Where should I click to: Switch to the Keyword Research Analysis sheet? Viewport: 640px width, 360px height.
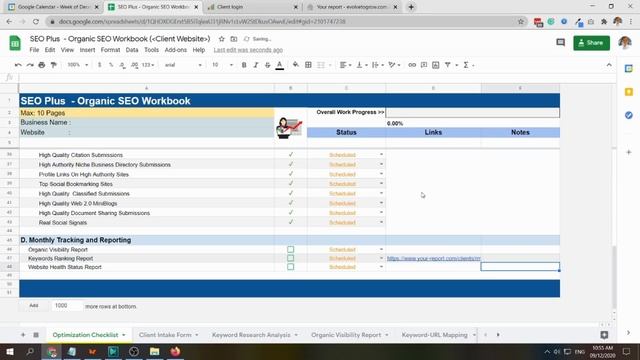(x=251, y=335)
